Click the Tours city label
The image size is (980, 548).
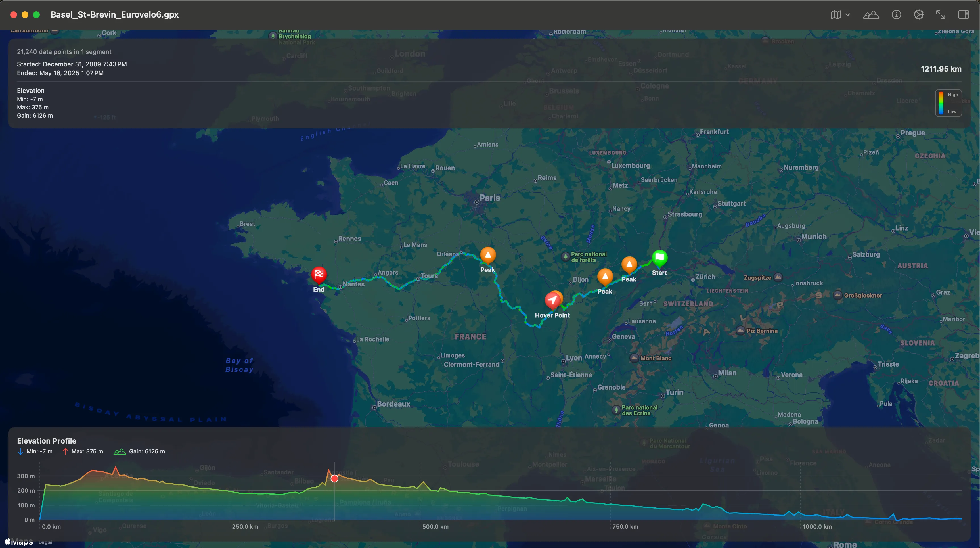pos(429,276)
